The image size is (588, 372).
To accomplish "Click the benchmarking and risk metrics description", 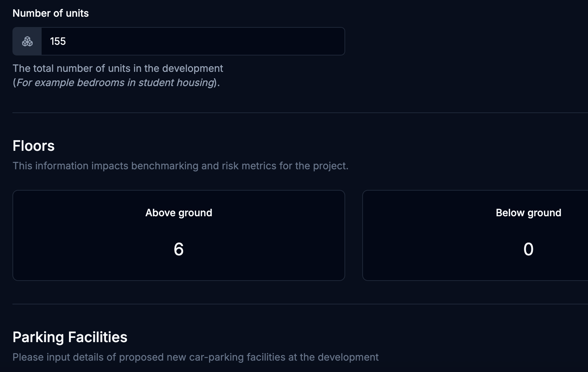I will click(x=181, y=166).
